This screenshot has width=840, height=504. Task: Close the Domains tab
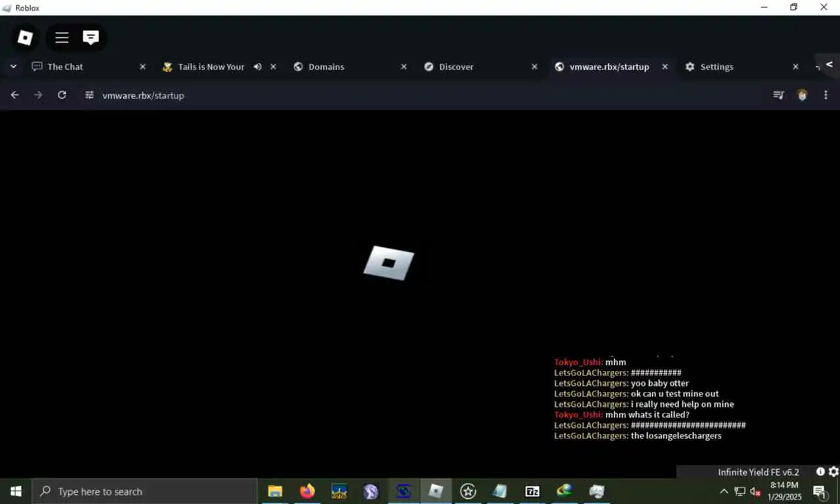pyautogui.click(x=404, y=67)
